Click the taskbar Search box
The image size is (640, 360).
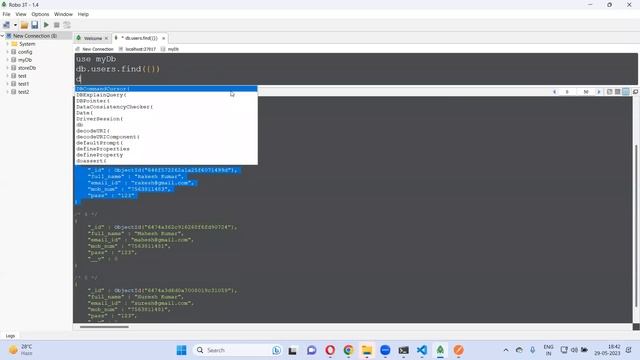coord(238,350)
